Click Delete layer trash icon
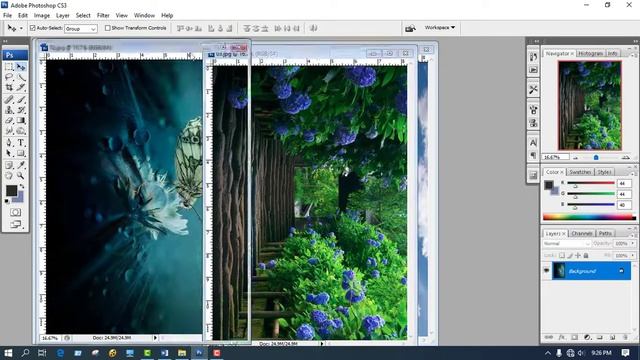640x360 pixels. click(x=625, y=338)
